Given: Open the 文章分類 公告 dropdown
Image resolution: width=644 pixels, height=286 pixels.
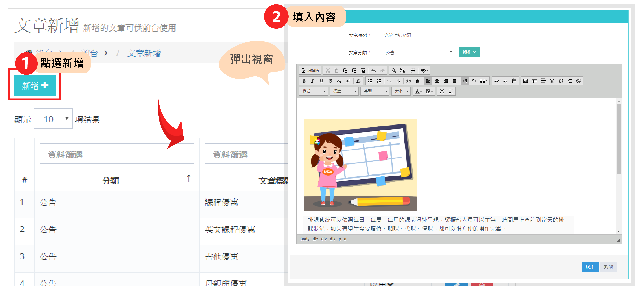Looking at the screenshot, I should click(417, 52).
